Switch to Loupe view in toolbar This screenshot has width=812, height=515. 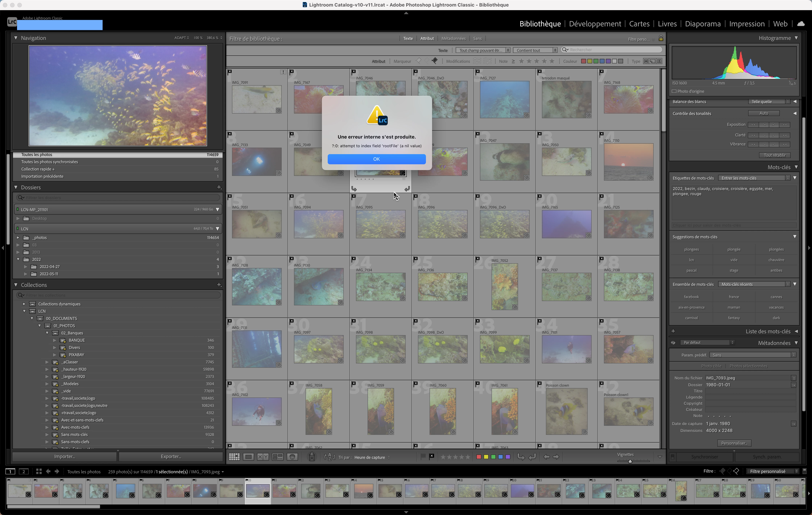pyautogui.click(x=248, y=457)
